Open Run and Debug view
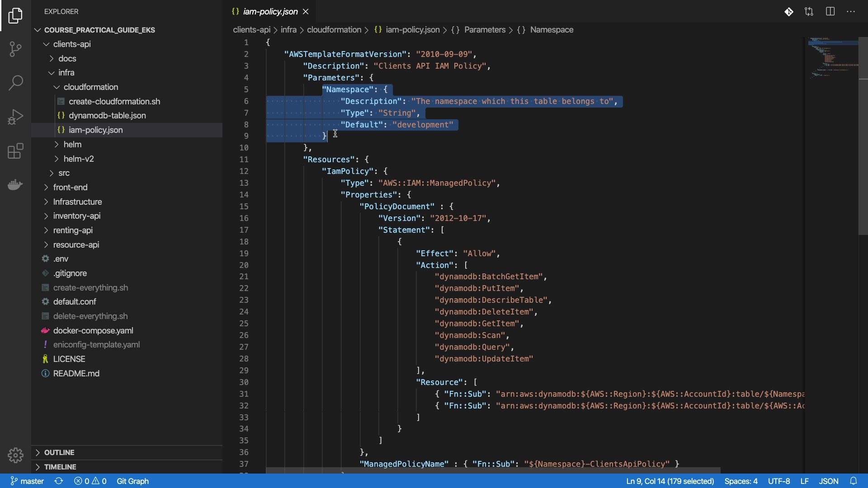Image resolution: width=868 pixels, height=488 pixels. click(x=15, y=117)
